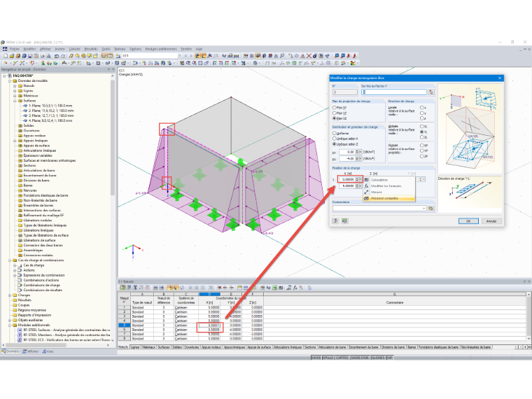This screenshot has height=399, width=532.
Task: Choose Précision complète from context menu
Action: click(388, 198)
